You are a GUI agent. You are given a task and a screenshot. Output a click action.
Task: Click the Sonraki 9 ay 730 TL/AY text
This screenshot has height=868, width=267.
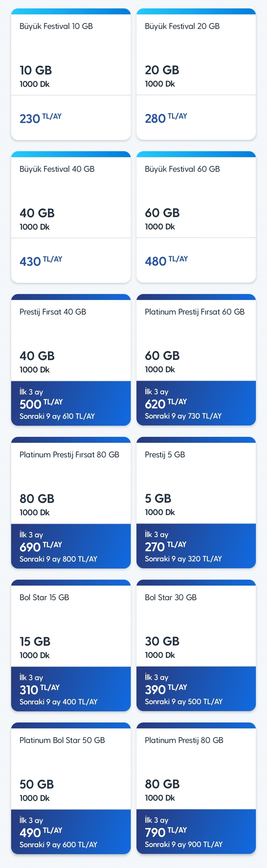point(183,416)
